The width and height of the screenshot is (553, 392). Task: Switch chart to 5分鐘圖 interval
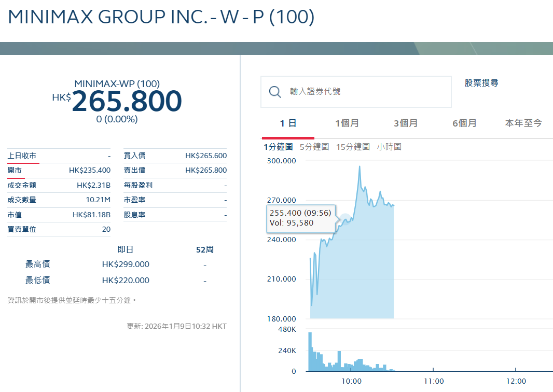pyautogui.click(x=314, y=147)
